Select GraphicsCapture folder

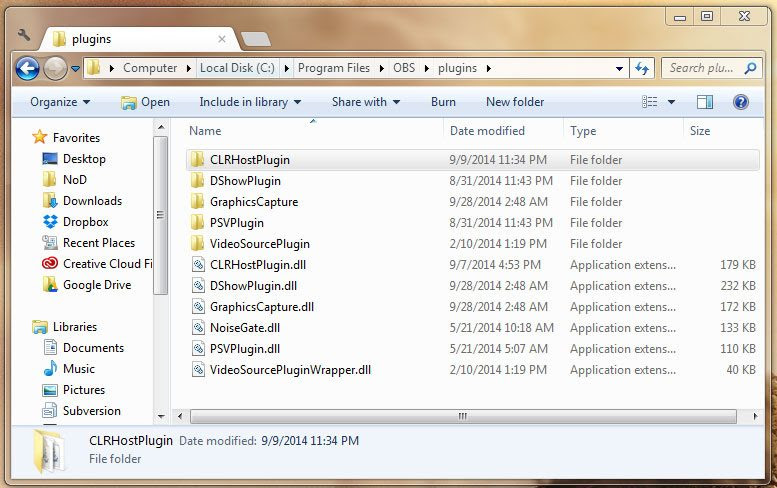254,202
